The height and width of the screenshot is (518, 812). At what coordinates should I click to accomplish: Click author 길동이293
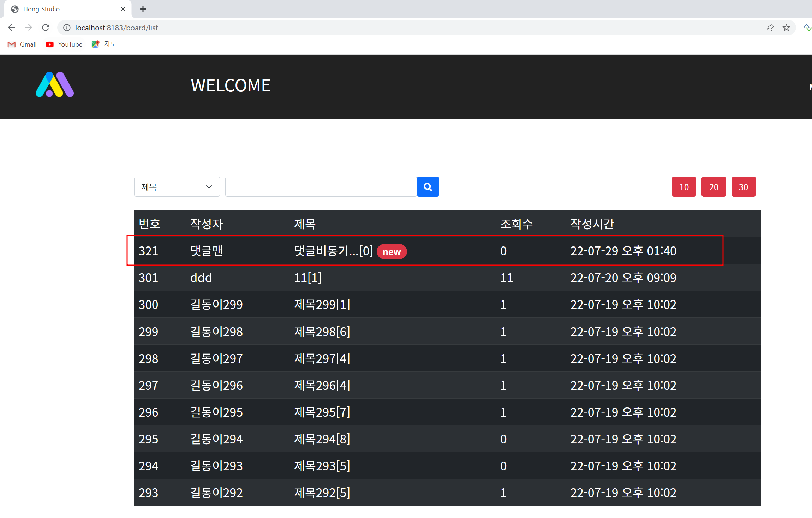click(x=216, y=466)
